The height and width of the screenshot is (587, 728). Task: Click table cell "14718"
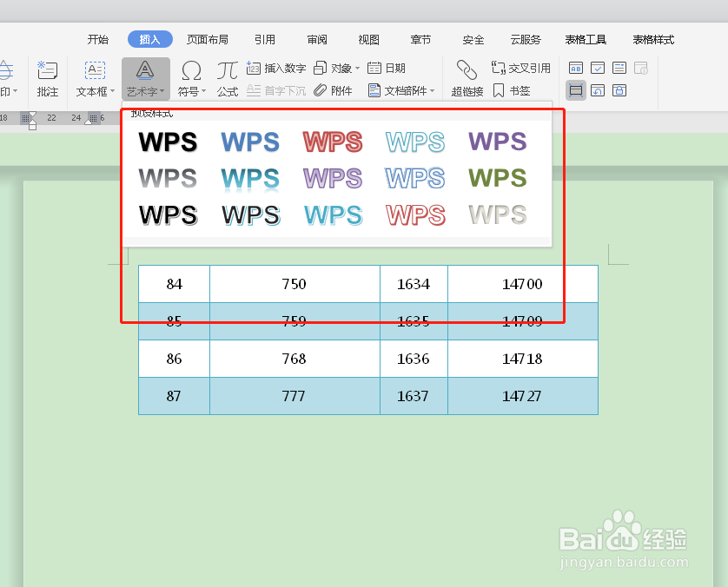click(523, 359)
